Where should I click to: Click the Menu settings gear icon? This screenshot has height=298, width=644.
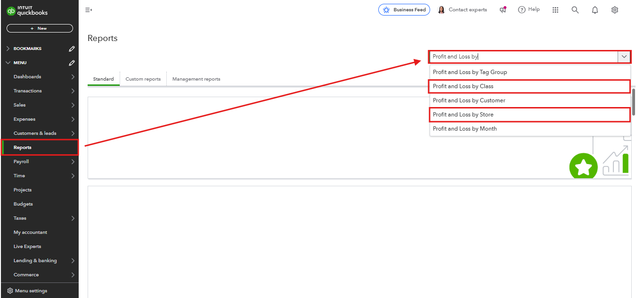point(10,291)
